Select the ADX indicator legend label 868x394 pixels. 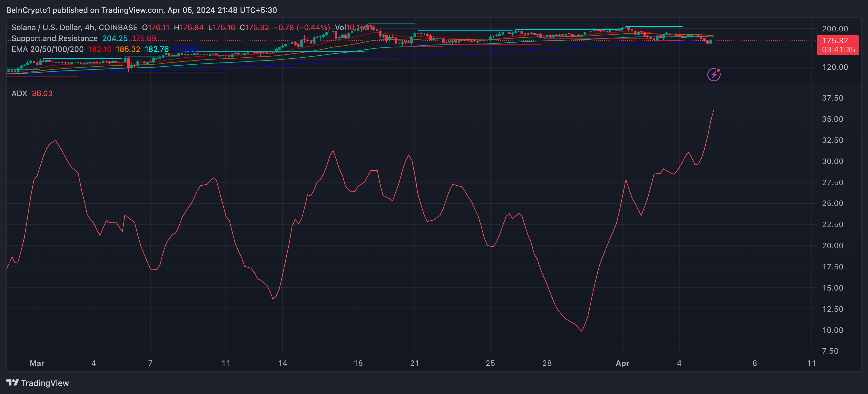click(19, 93)
